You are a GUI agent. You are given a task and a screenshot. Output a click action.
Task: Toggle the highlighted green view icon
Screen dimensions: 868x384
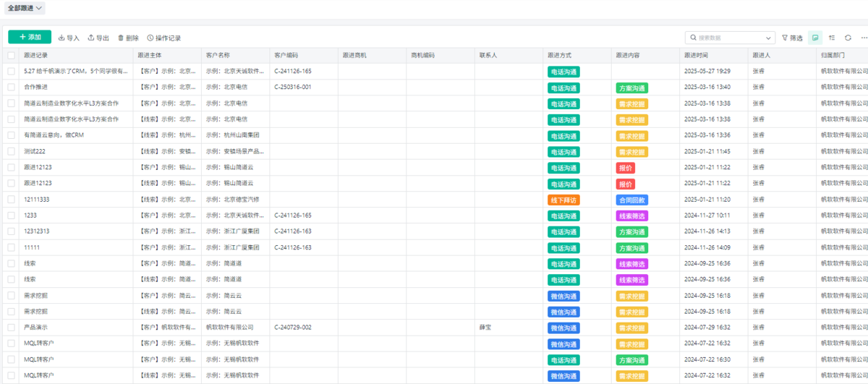(x=816, y=38)
